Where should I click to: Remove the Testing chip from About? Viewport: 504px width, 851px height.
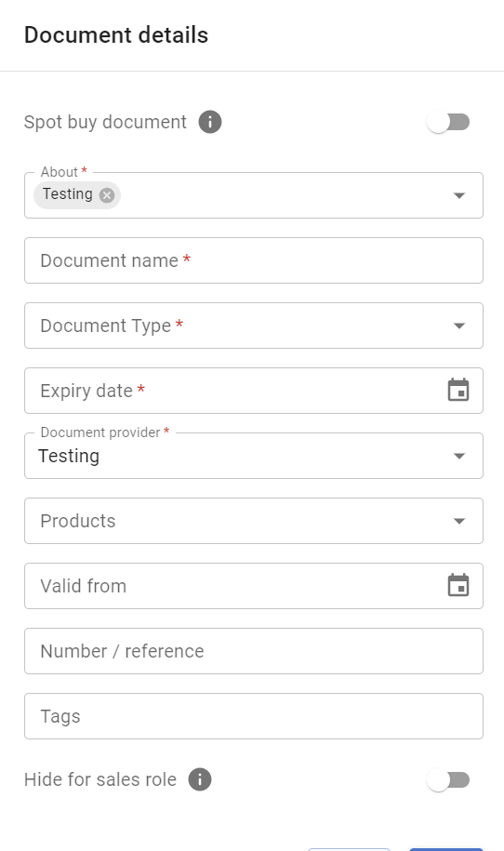pos(107,194)
